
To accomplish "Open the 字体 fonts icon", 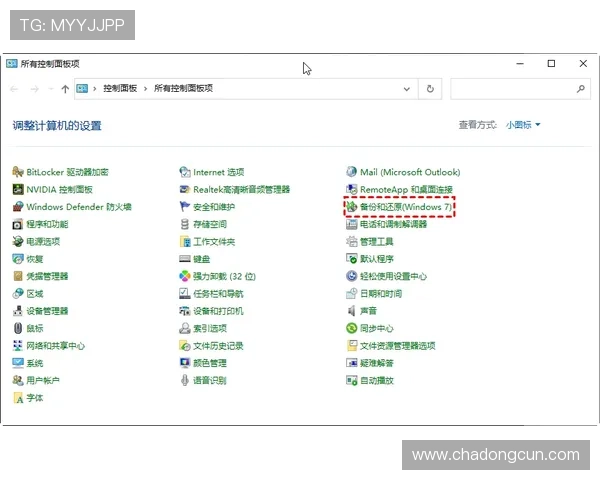I will [18, 398].
